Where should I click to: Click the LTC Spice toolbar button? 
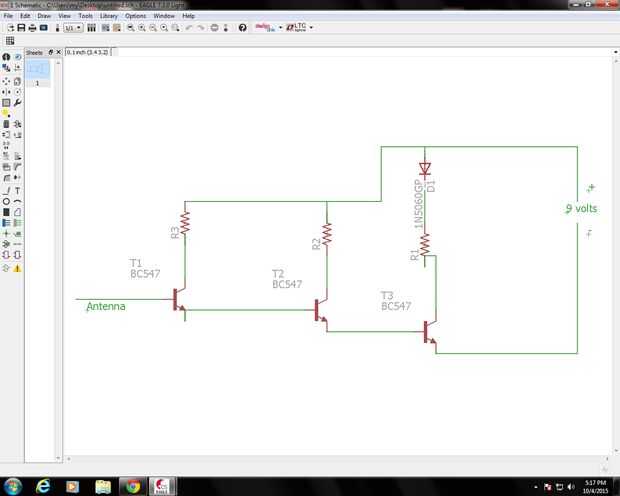tap(297, 27)
